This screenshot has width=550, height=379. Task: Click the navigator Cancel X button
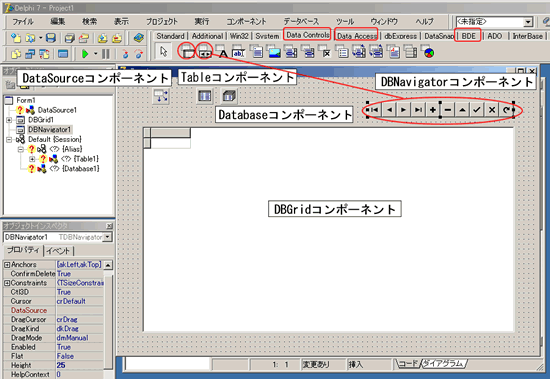coord(492,110)
